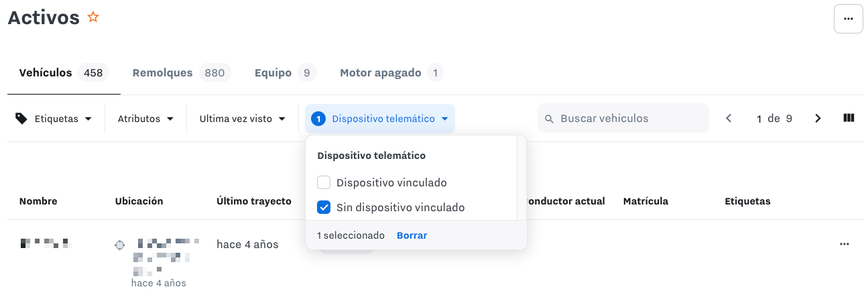Click Borrar to clear the selection
The image size is (868, 297).
412,235
